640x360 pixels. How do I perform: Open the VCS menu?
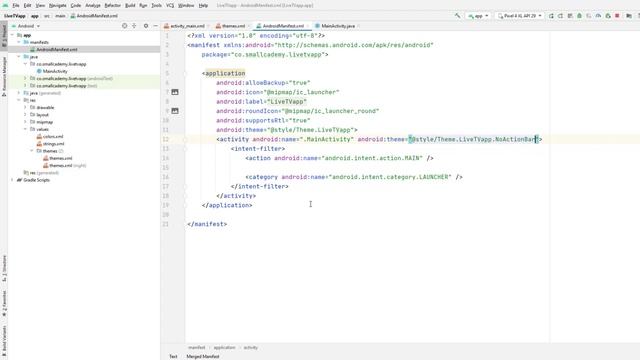pyautogui.click(x=170, y=5)
